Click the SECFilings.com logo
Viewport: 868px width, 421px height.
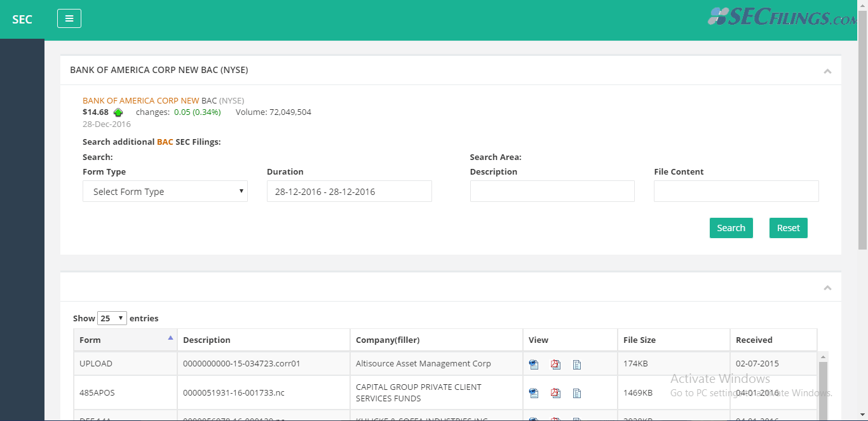pos(783,17)
